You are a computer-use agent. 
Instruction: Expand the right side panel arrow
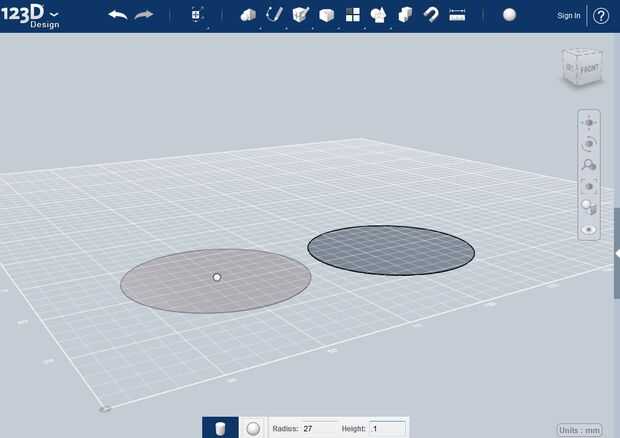point(617,254)
